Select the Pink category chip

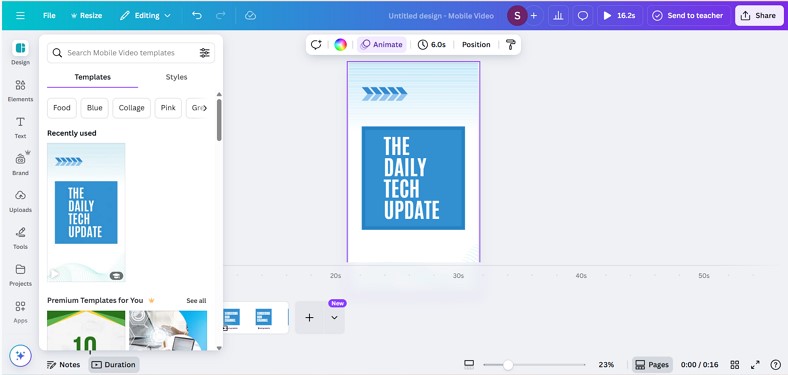tap(168, 108)
